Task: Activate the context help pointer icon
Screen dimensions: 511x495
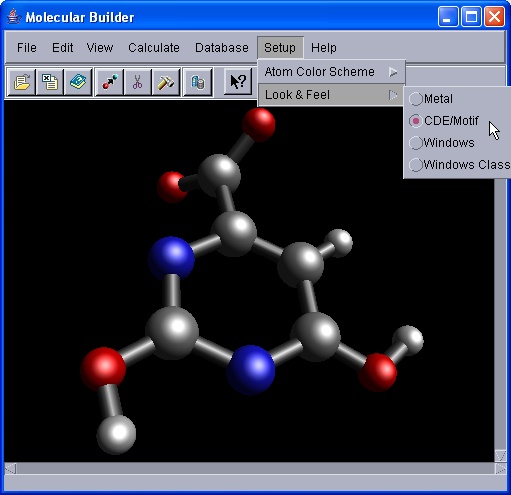Action: (238, 81)
